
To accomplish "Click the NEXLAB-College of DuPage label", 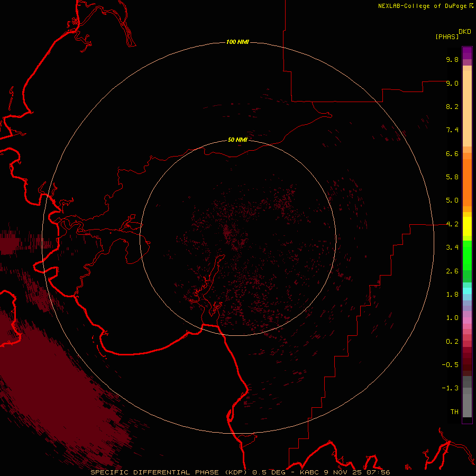I will (x=422, y=6).
